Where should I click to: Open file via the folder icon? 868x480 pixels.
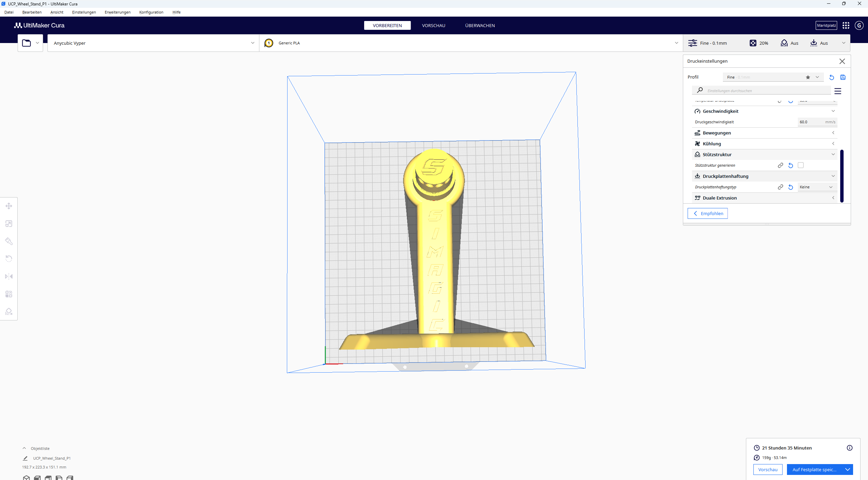pos(26,43)
